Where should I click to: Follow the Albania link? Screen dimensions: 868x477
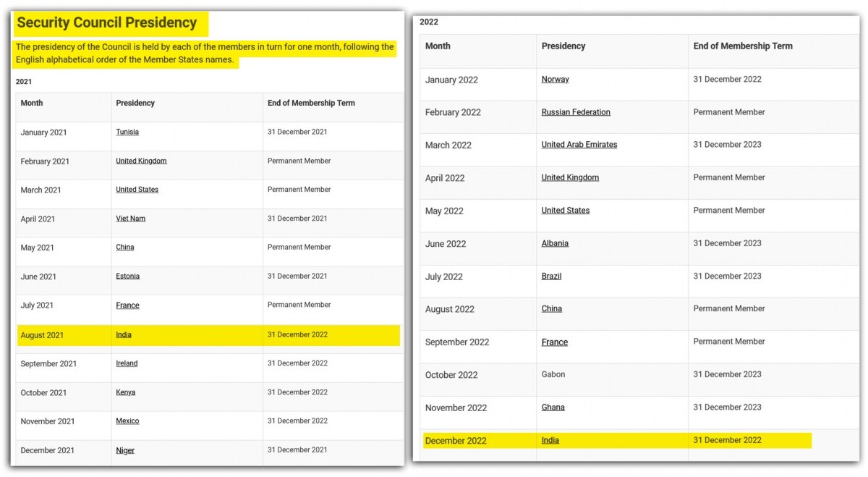coord(555,244)
